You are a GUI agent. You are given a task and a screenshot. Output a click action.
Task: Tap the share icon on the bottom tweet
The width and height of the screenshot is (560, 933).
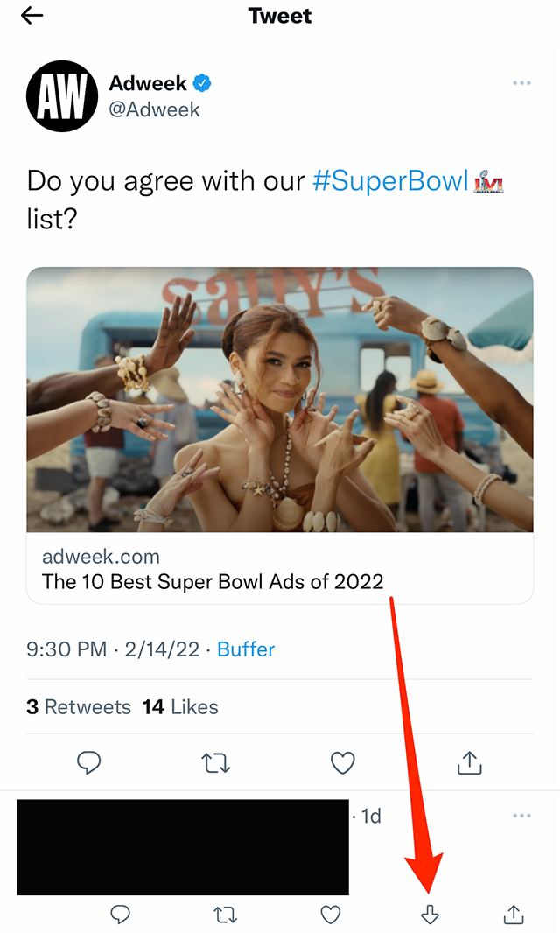pyautogui.click(x=513, y=914)
